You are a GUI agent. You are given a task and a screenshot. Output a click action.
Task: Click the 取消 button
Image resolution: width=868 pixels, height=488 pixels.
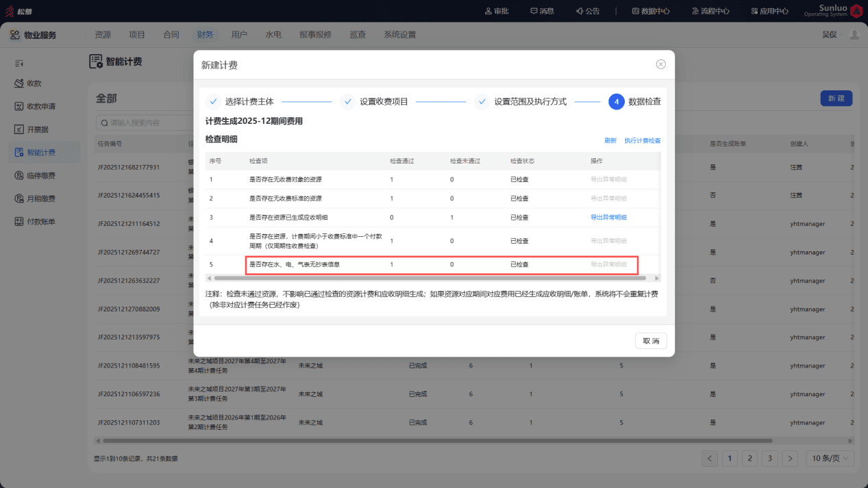[x=651, y=341]
